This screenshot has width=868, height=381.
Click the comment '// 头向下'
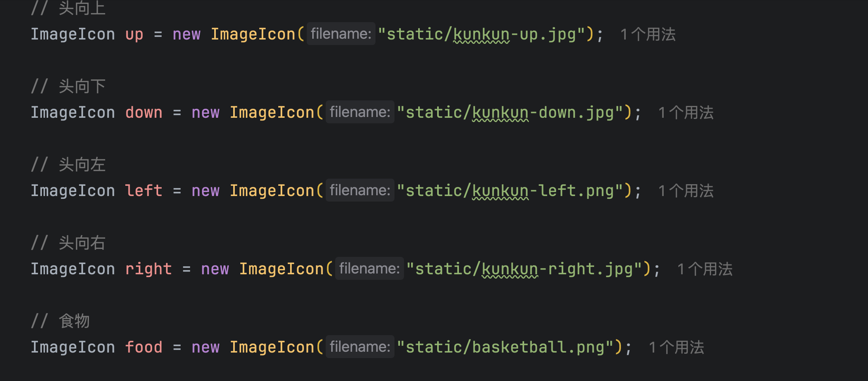click(x=68, y=86)
